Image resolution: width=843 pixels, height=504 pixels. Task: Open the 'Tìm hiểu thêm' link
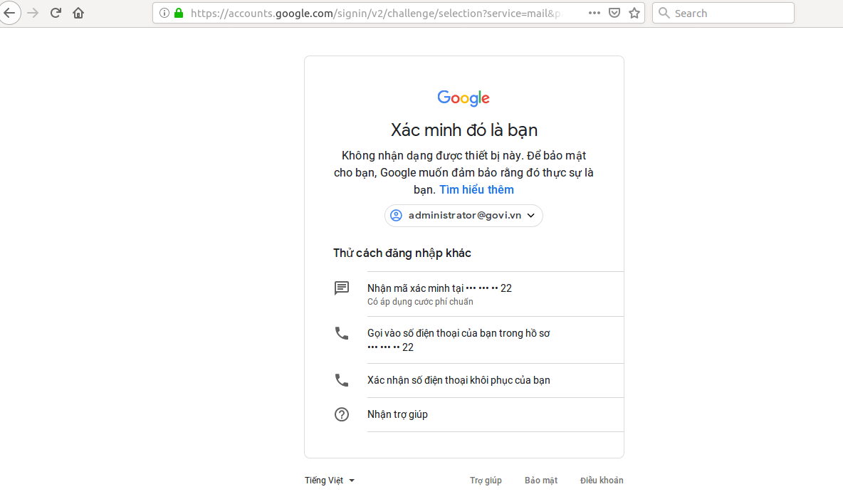point(476,189)
